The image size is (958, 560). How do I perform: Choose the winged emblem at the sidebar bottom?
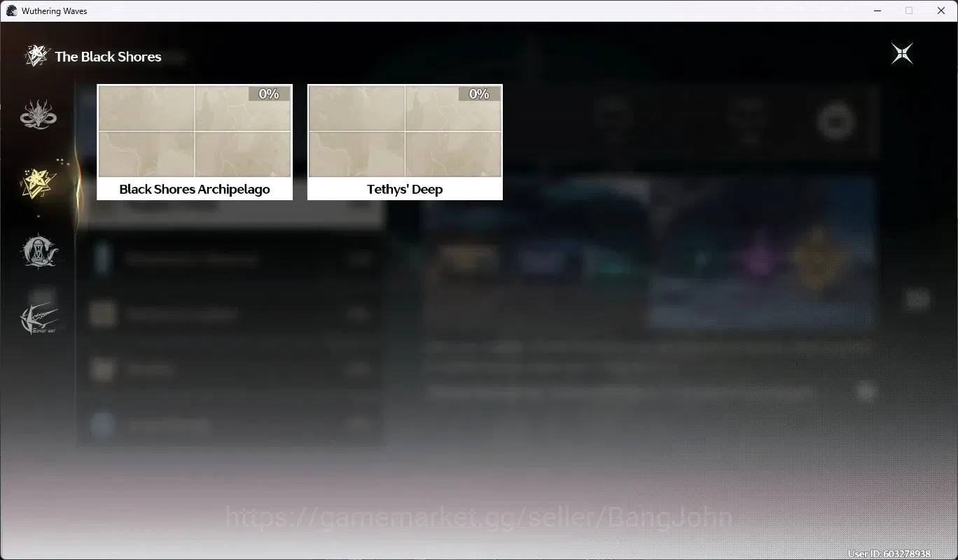39,319
